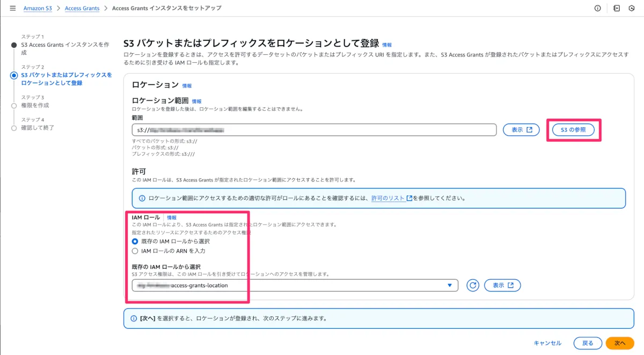Click the s3:// location range input field
644x355 pixels.
[x=314, y=129]
